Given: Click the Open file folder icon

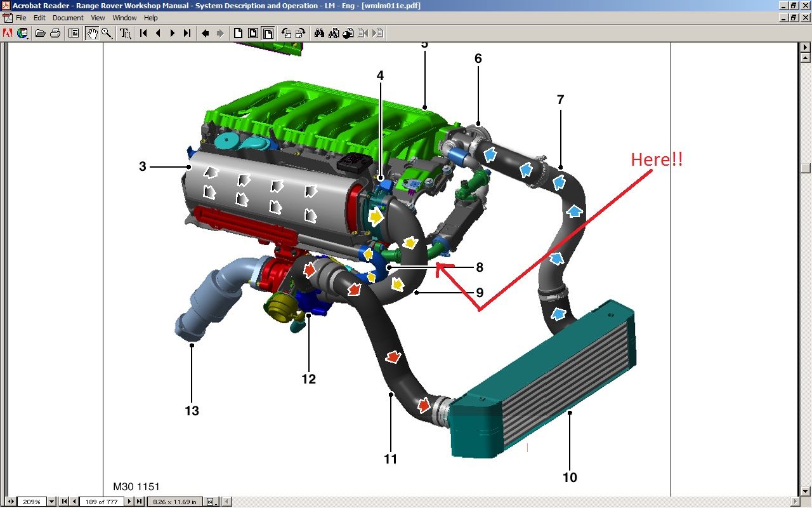Looking at the screenshot, I should tap(40, 33).
